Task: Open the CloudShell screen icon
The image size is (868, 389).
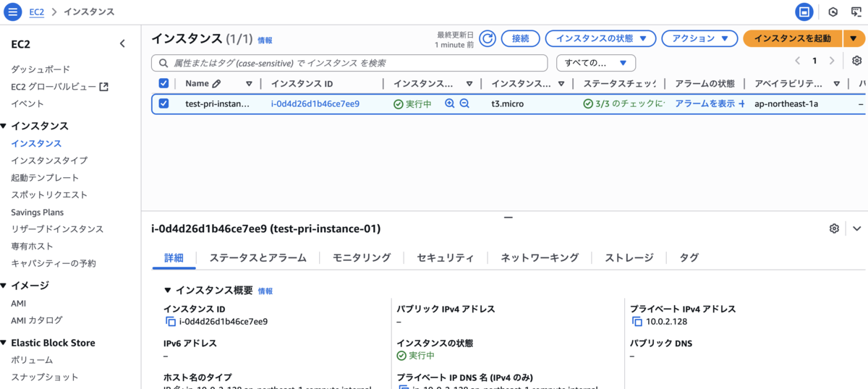Action: pyautogui.click(x=856, y=12)
